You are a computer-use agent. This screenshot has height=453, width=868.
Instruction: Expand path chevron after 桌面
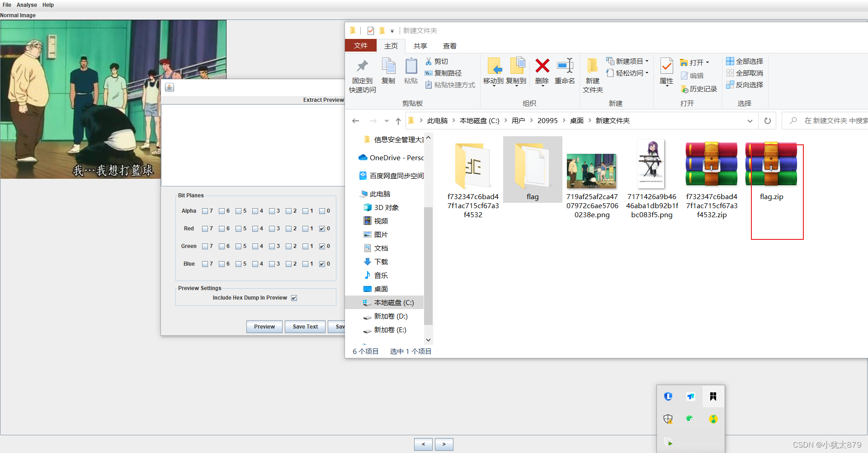590,120
